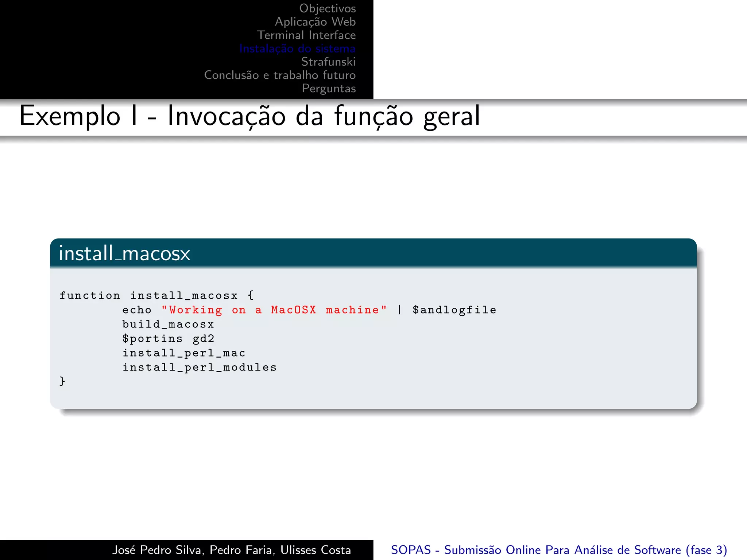The height and width of the screenshot is (560, 747).
Task: Click the 'echo' command word
Action: coord(137,310)
